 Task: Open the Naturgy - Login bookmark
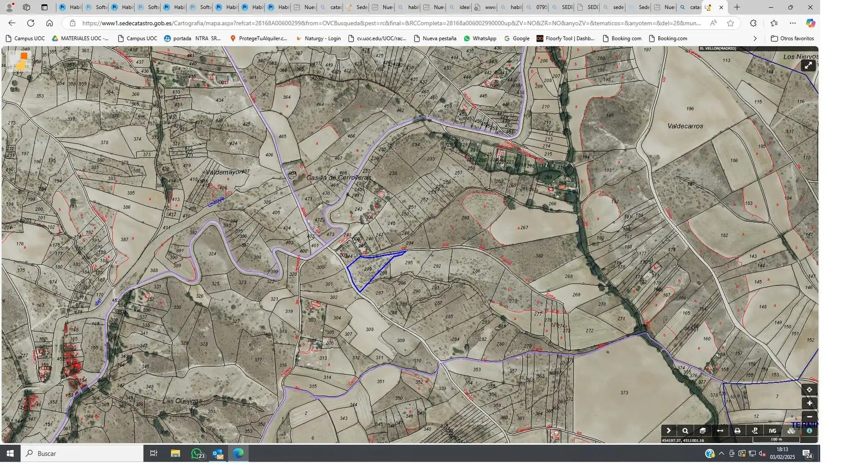tap(318, 38)
